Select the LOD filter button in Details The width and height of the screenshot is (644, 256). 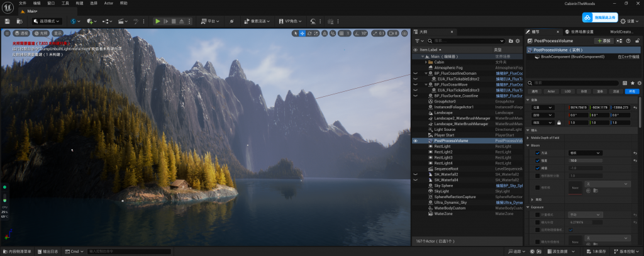point(567,91)
